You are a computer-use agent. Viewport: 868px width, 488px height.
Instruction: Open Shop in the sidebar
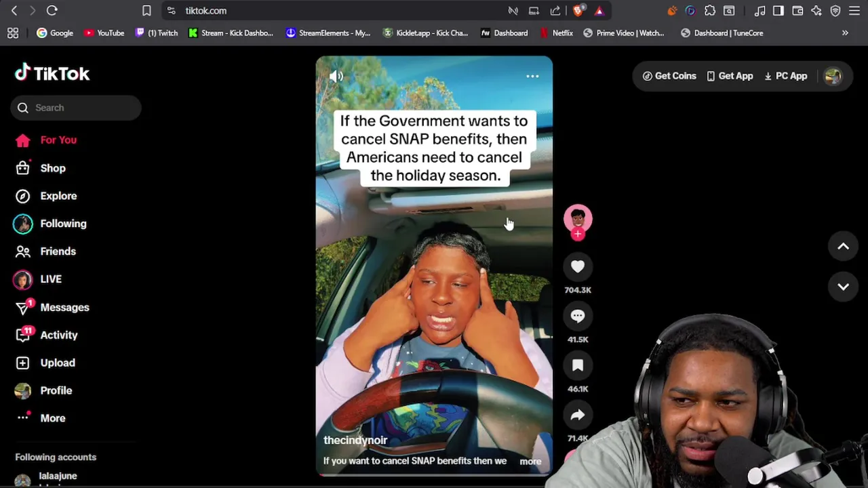(x=41, y=168)
